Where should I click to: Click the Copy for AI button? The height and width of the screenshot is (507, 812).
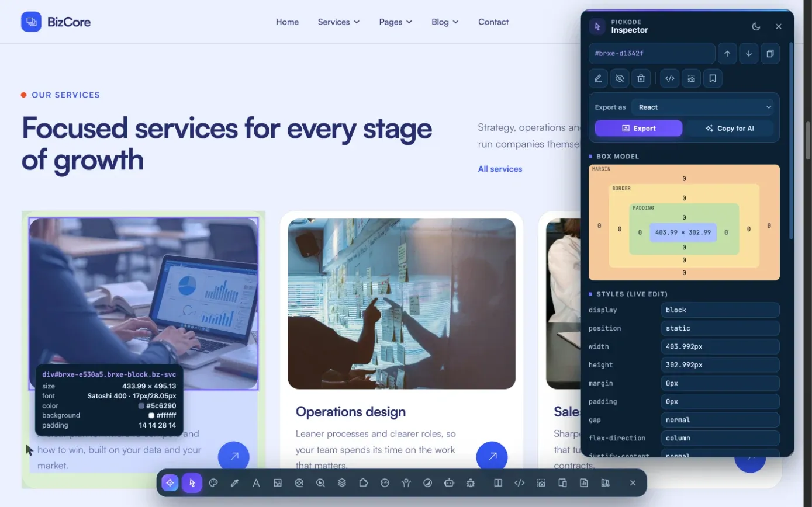[x=730, y=128]
